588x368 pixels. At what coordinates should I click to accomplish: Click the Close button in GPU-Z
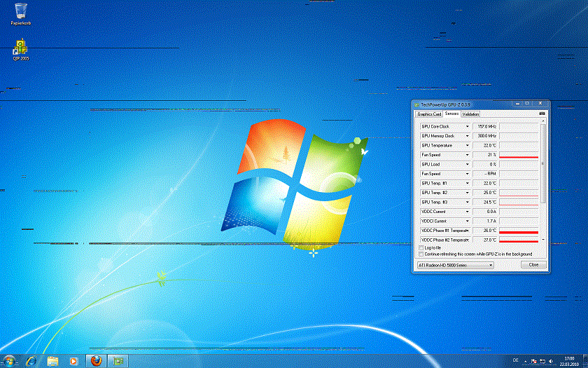point(533,265)
